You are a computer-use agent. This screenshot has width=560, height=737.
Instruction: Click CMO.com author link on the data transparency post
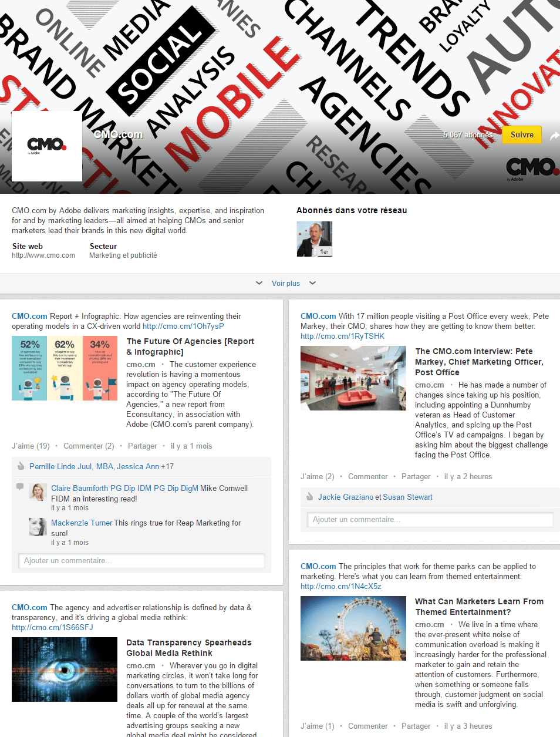pos(29,608)
